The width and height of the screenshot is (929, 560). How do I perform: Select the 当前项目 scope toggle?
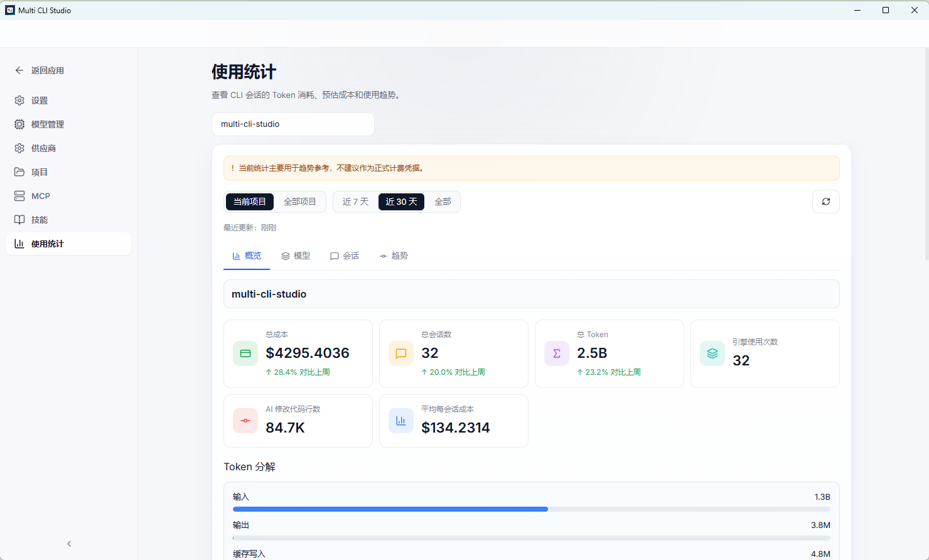250,202
